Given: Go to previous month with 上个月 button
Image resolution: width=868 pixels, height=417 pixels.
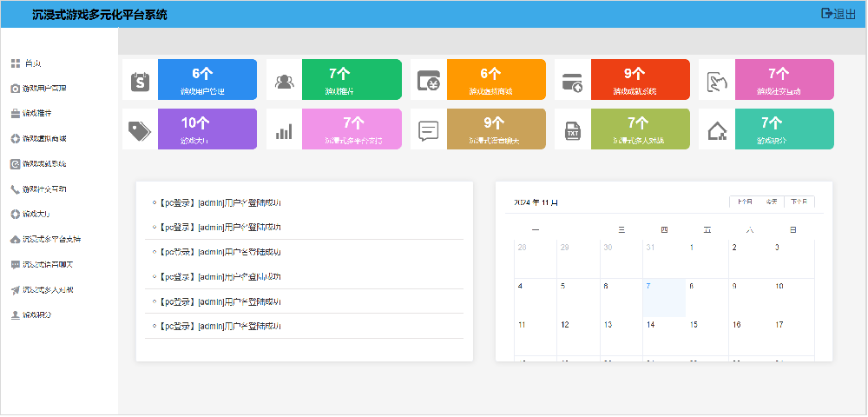Looking at the screenshot, I should pyautogui.click(x=744, y=202).
